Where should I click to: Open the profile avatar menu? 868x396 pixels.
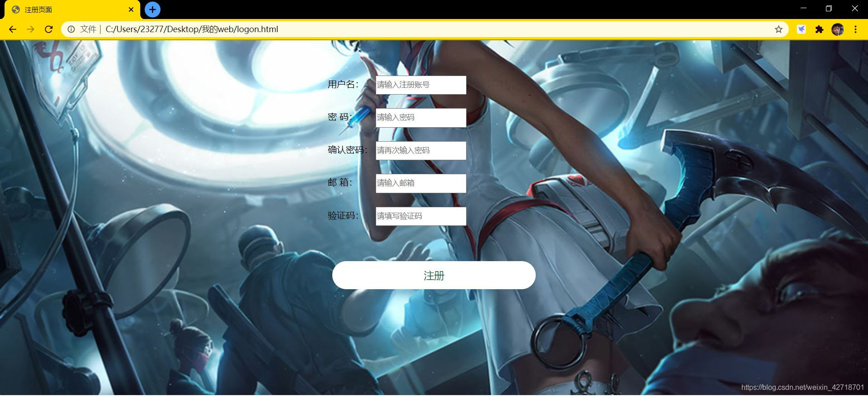click(x=837, y=29)
